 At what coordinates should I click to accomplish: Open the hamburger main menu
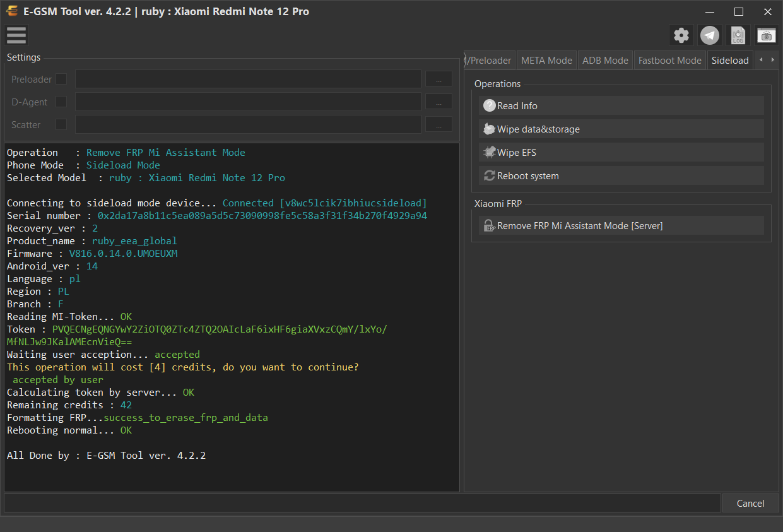click(16, 35)
